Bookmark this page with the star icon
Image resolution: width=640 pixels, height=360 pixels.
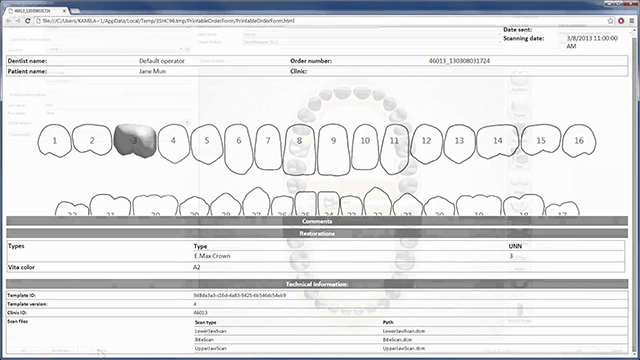coord(611,20)
